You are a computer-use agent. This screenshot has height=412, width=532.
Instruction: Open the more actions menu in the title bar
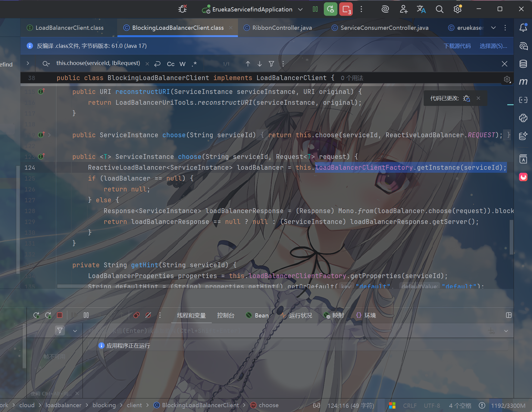pos(361,9)
